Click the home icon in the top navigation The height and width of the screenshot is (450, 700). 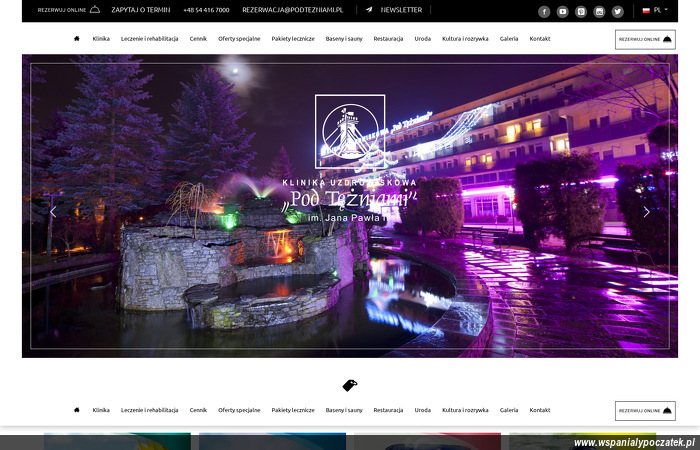(x=76, y=39)
